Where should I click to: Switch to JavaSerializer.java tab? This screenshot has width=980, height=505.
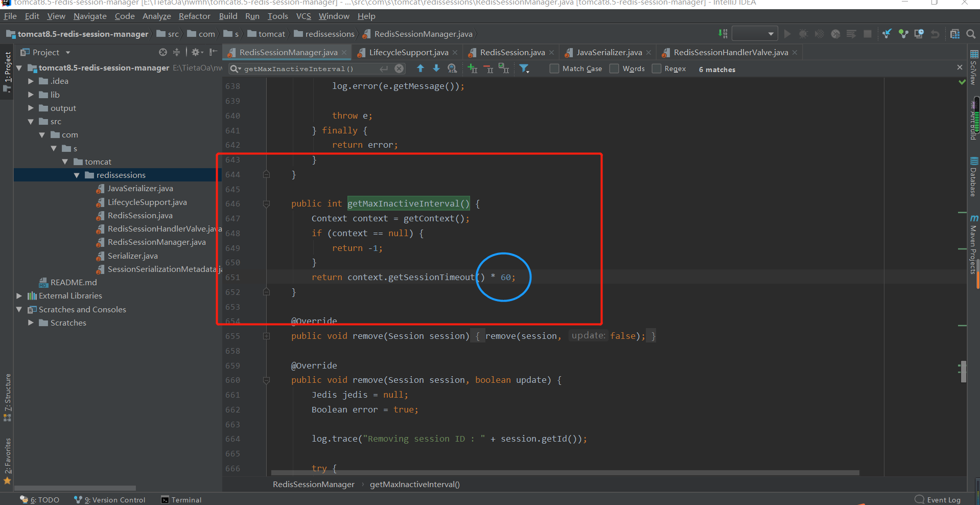point(609,52)
